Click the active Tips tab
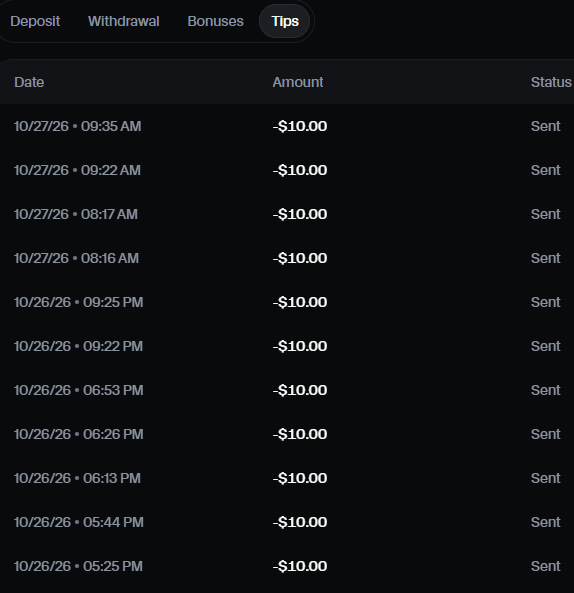The height and width of the screenshot is (593, 574). point(285,21)
